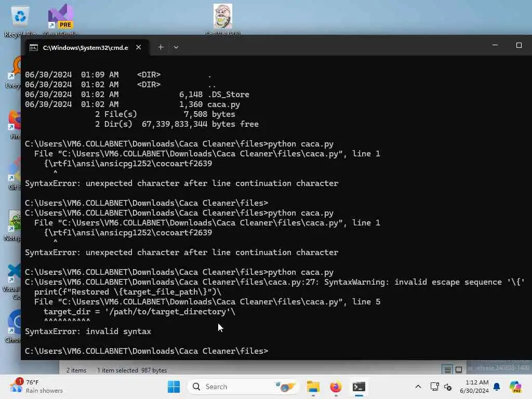Click the search highlight icon in Search box

coord(285,387)
